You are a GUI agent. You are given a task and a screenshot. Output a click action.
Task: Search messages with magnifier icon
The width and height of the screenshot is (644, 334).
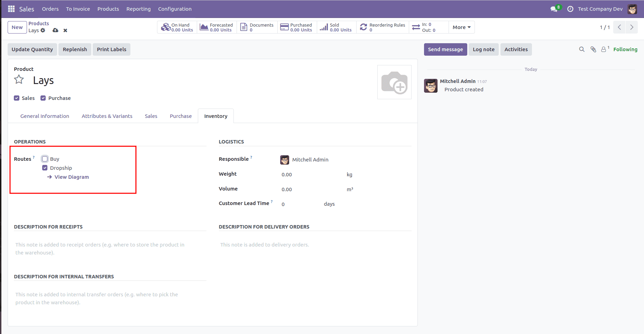582,49
